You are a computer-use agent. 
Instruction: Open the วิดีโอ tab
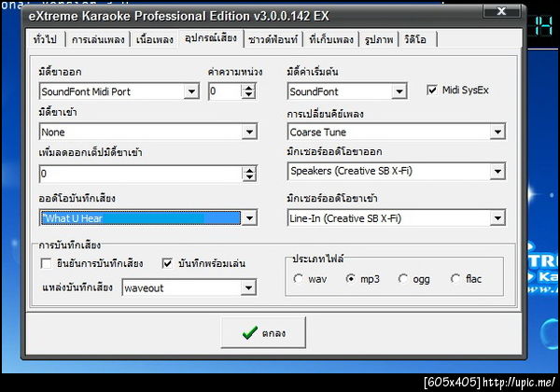pyautogui.click(x=417, y=39)
